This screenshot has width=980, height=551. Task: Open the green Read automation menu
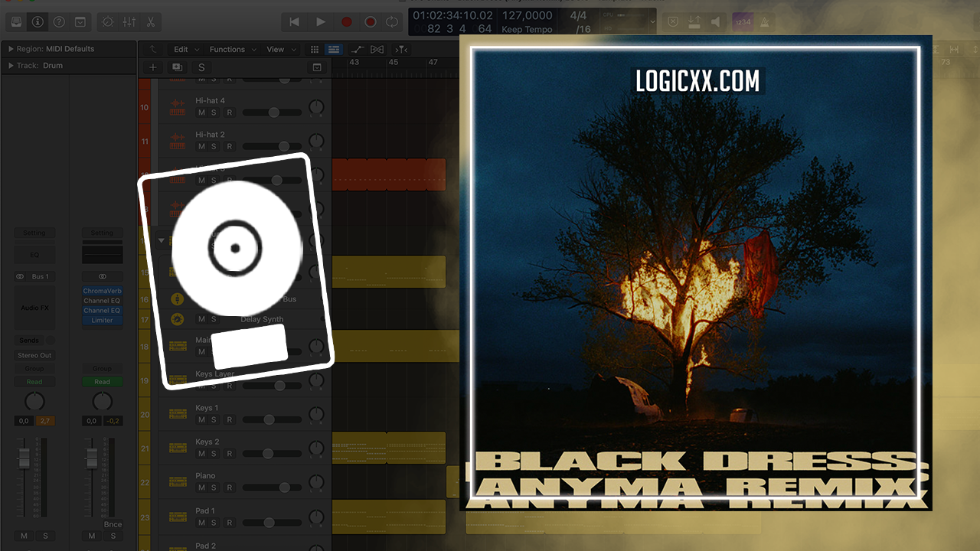(102, 382)
